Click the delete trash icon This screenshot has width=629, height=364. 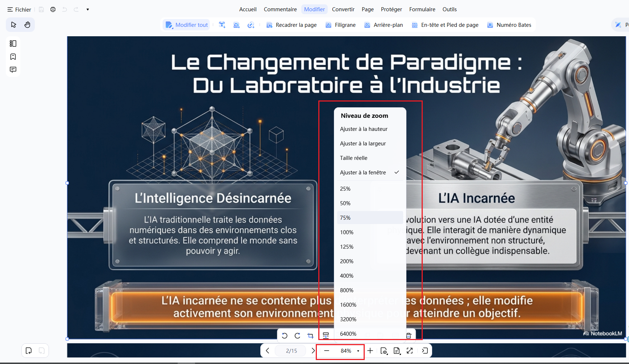point(409,336)
